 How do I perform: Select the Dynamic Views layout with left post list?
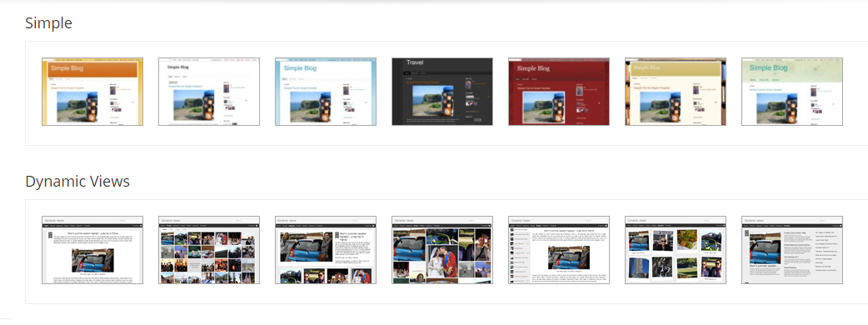559,250
